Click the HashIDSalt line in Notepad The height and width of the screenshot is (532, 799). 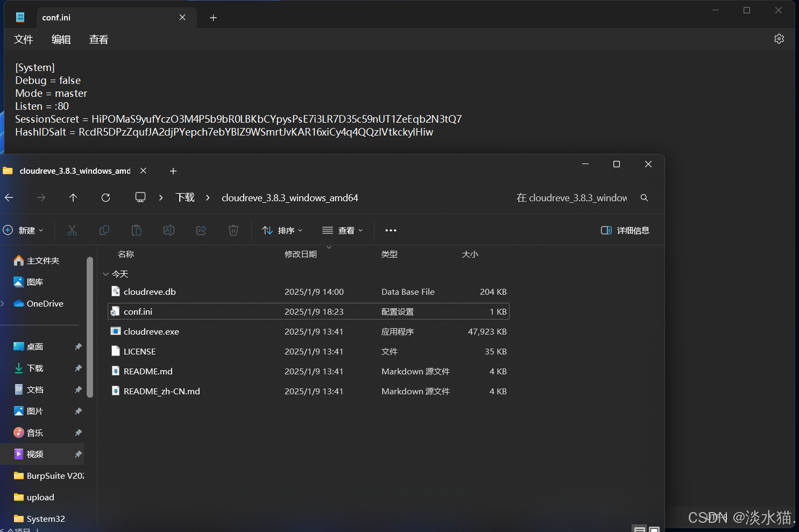click(224, 132)
